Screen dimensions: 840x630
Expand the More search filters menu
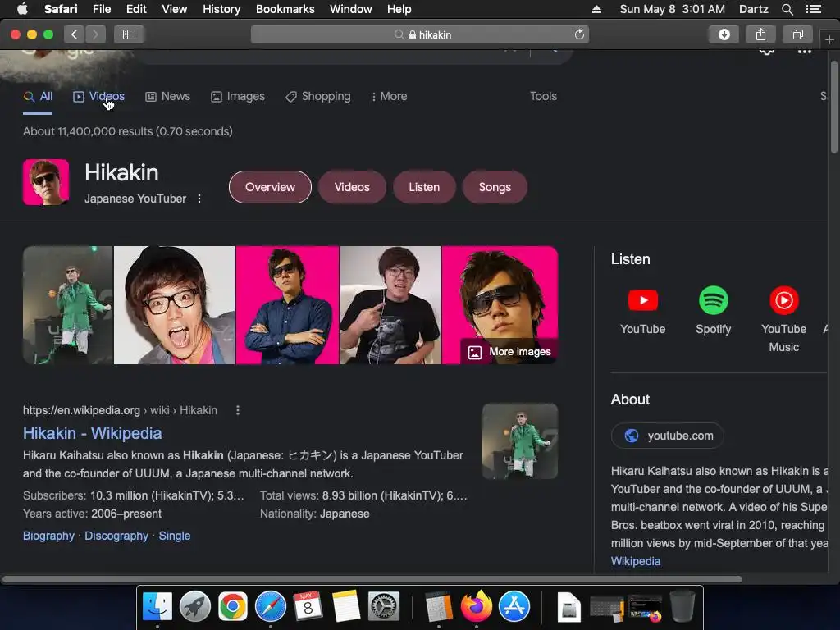tap(390, 97)
